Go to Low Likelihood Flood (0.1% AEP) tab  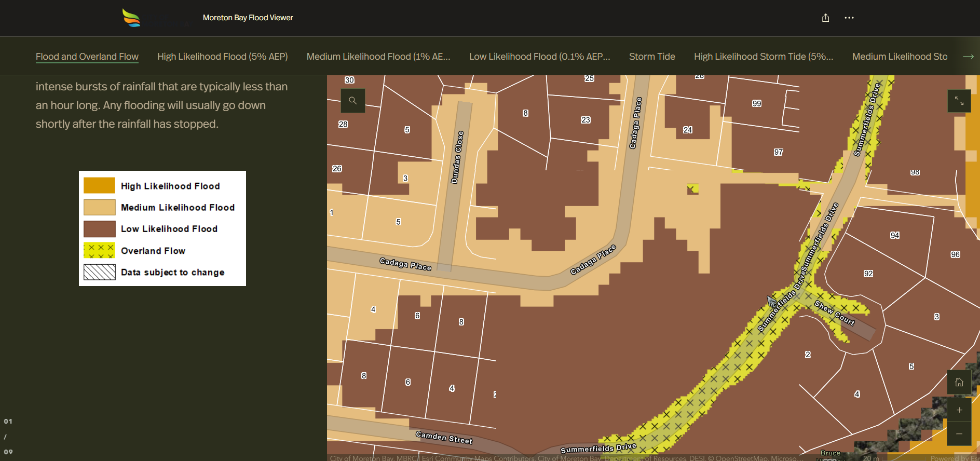click(x=539, y=57)
